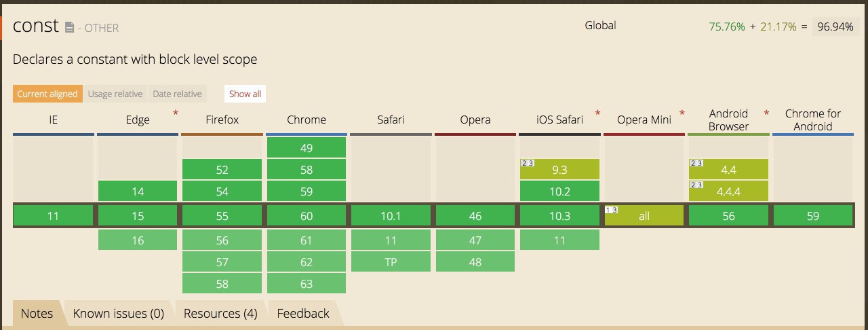Open the Resources (4) tab
868x330 pixels.
(220, 313)
